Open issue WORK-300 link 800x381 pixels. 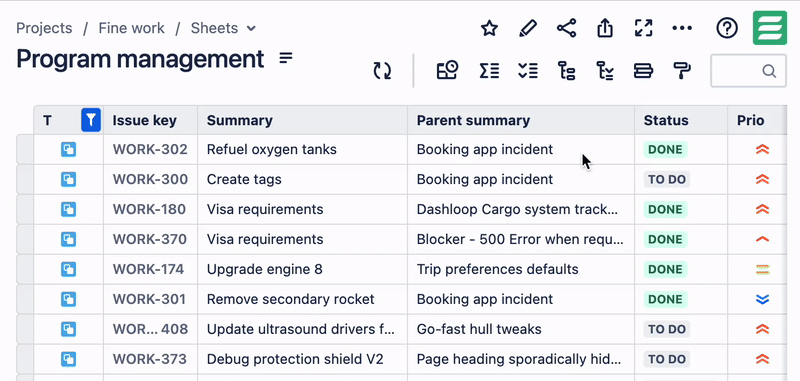point(150,180)
